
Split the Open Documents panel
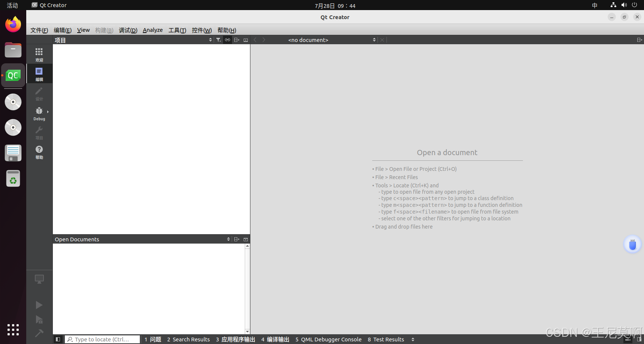[x=237, y=239]
